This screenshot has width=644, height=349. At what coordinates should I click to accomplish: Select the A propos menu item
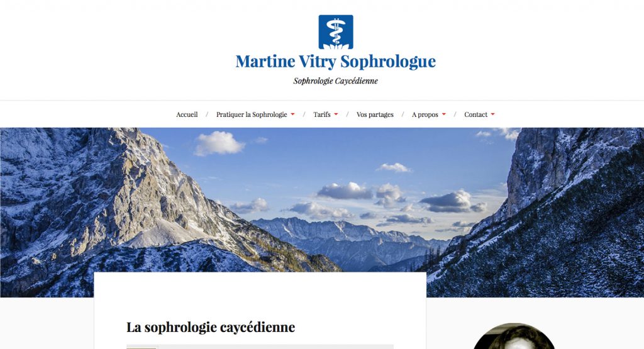(x=425, y=114)
